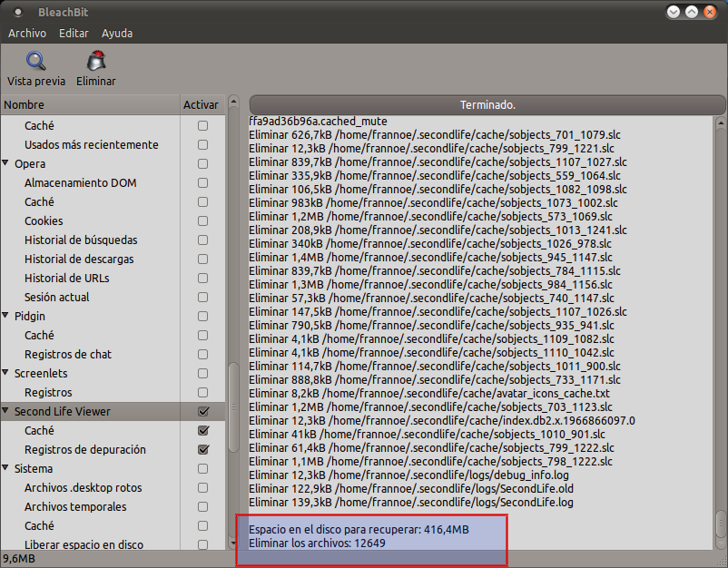This screenshot has width=728, height=568.
Task: Click the cleaner list scrollbar handle
Action: click(234, 407)
